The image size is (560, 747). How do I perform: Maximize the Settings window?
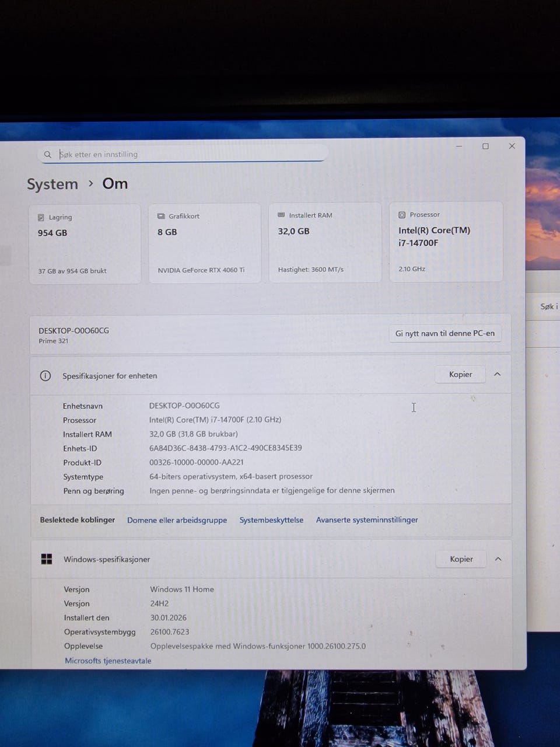point(485,146)
